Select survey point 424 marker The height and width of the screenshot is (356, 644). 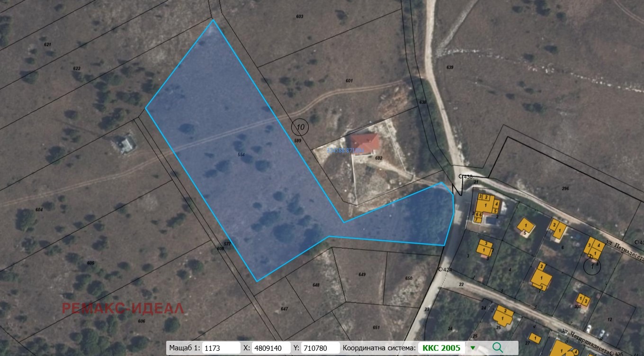440,269
